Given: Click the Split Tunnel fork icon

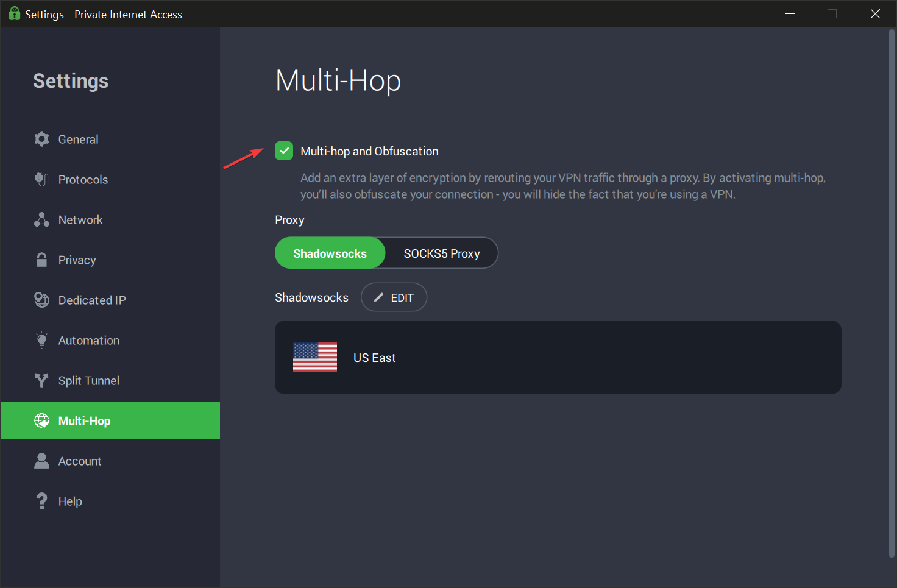Looking at the screenshot, I should (x=41, y=380).
